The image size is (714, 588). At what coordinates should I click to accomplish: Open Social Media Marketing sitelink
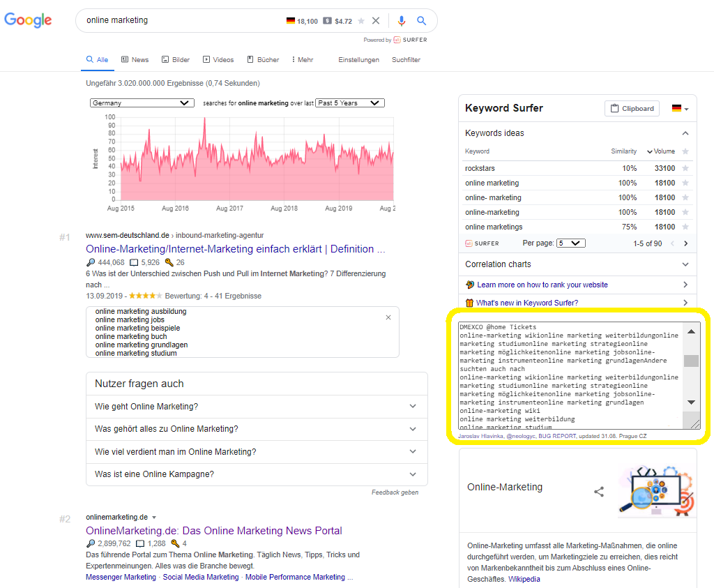201,577
